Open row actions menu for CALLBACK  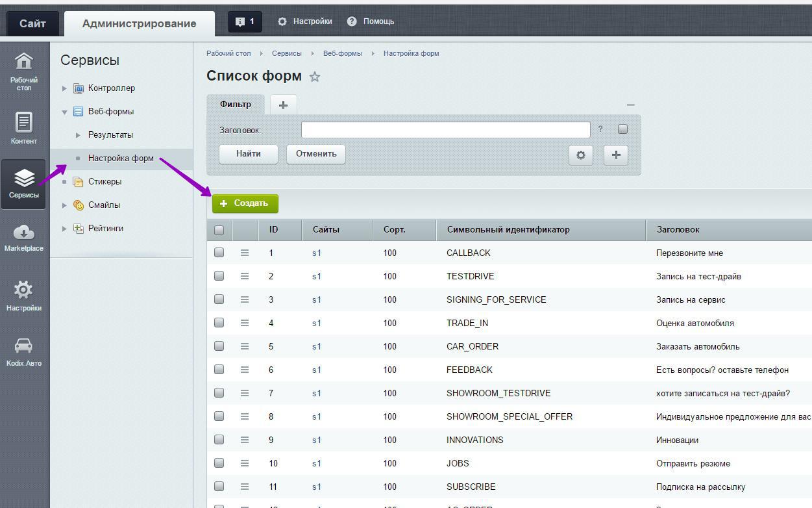coord(245,253)
